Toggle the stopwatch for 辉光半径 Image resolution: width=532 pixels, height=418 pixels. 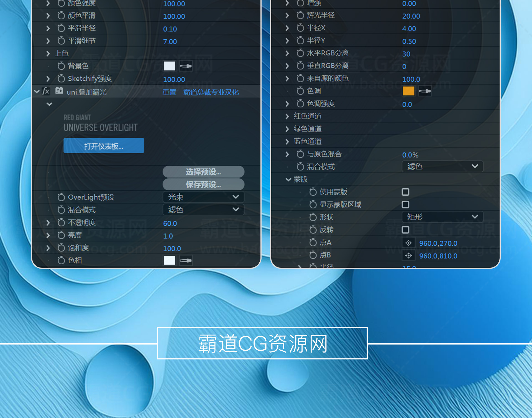point(300,15)
